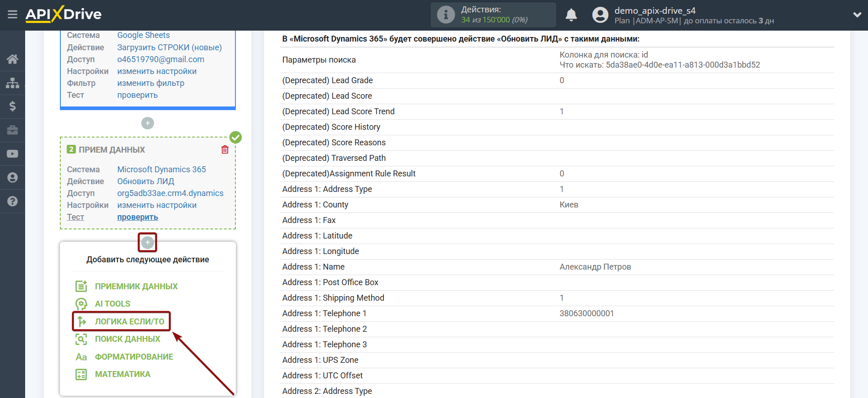The height and width of the screenshot is (398, 868).
Task: Expand the account dropdown chevron
Action: click(x=857, y=15)
